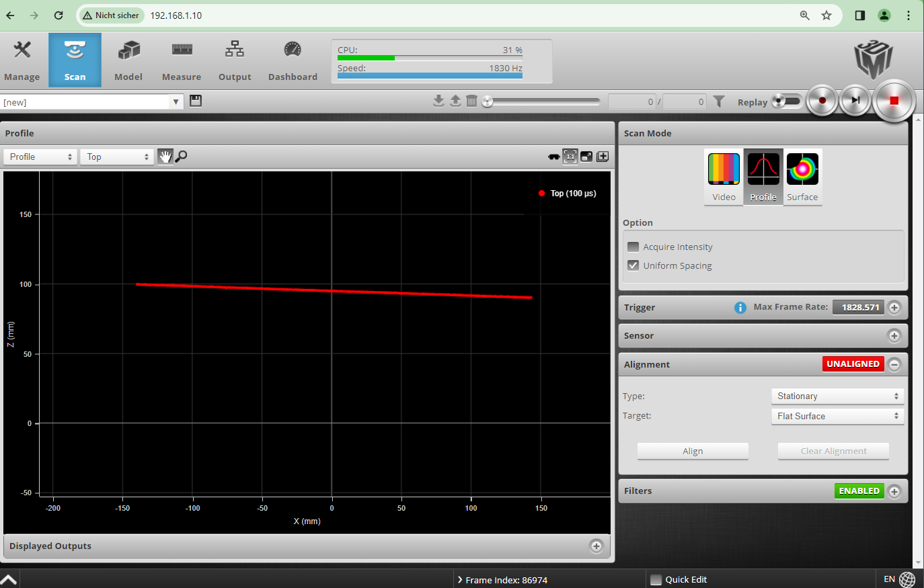Expand the Sensor panel
924x588 pixels.
[x=894, y=335]
